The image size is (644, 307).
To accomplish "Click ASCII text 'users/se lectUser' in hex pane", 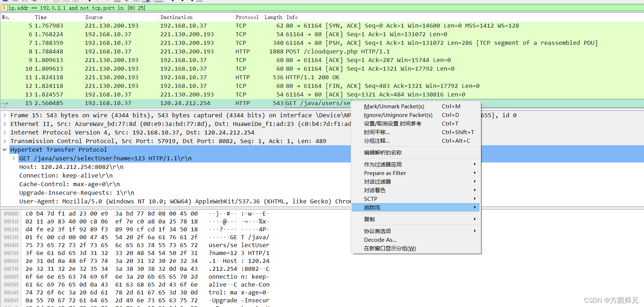I will [x=239, y=245].
